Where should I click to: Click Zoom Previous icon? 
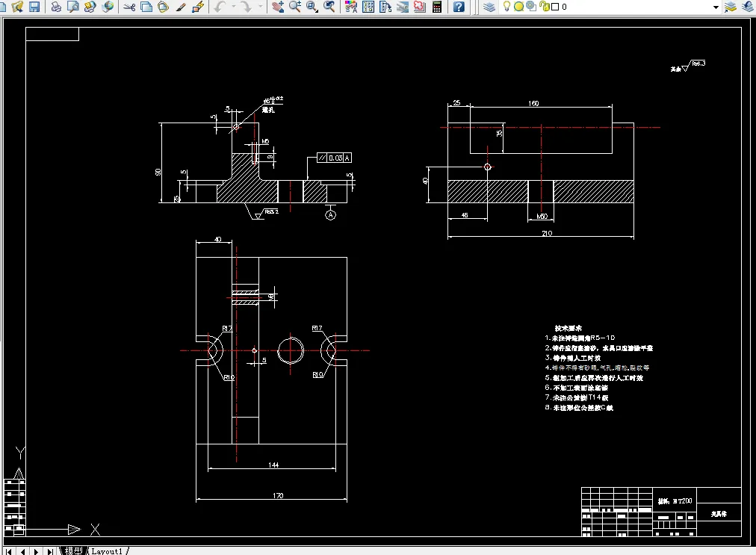tap(329, 7)
